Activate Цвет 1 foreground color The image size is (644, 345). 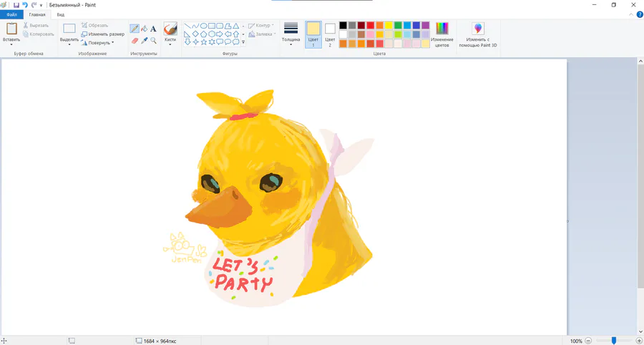(x=313, y=35)
